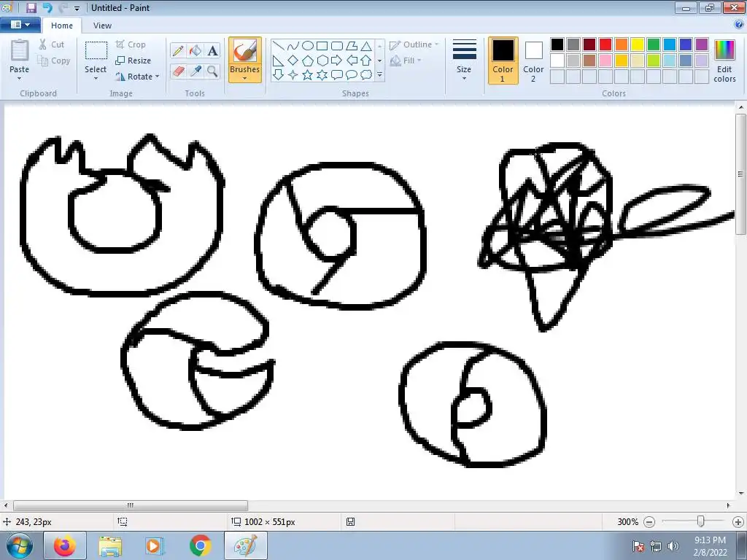Screen dimensions: 747x560
Task: Open Edit colors dialog
Action: click(724, 61)
